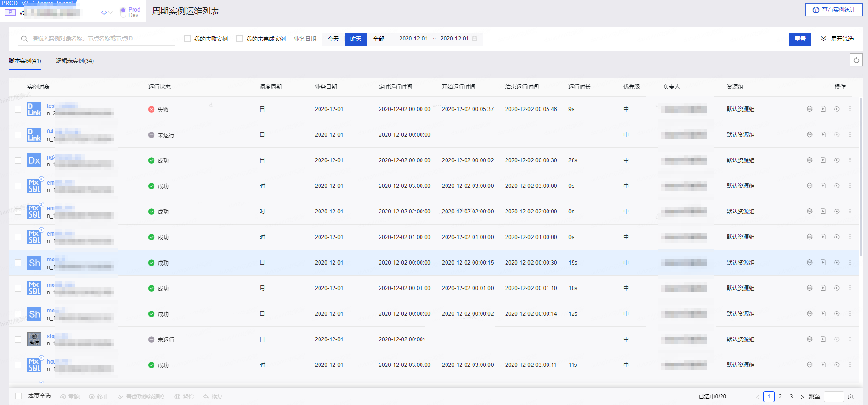Select the 脚本实例(41) tab
The width and height of the screenshot is (868, 405).
tap(25, 61)
